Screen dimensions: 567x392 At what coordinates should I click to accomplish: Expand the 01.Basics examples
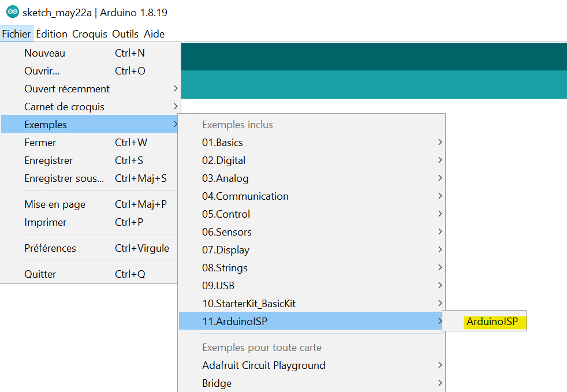[311, 143]
